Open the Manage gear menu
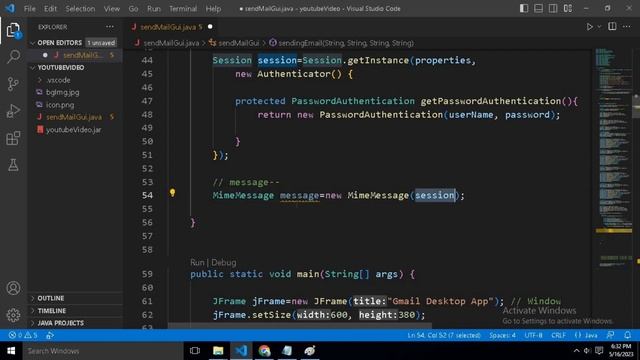This screenshot has width=640, height=360. click(x=13, y=315)
